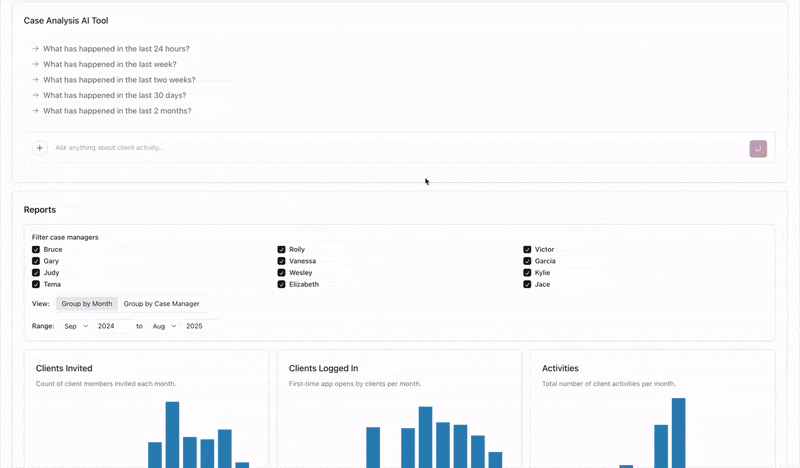Open the end month Aug dropdown
The height and width of the screenshot is (468, 800).
tap(164, 326)
